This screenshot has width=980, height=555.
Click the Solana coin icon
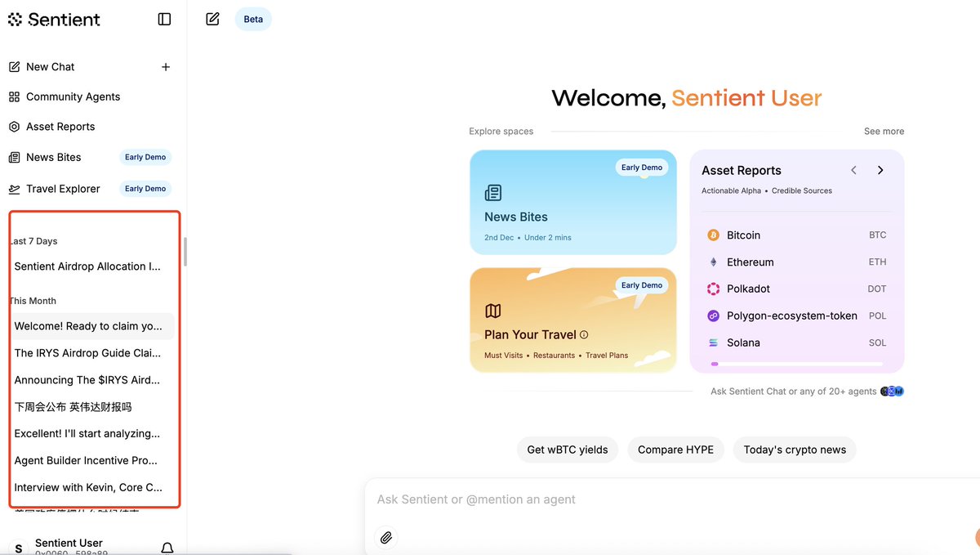click(712, 342)
